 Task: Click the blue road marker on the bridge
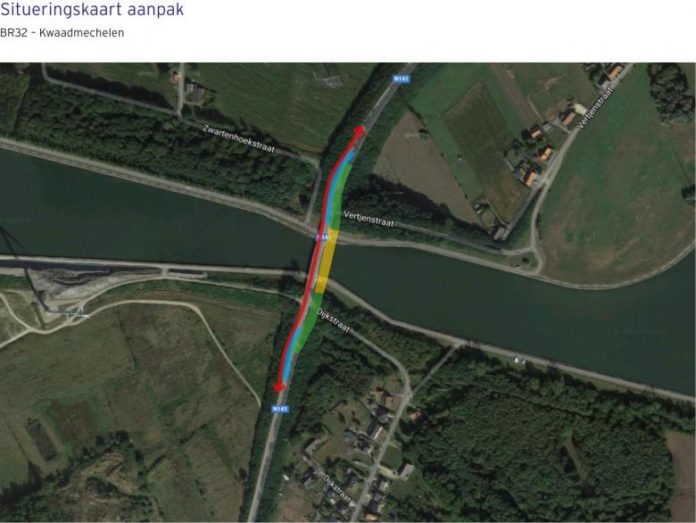click(x=322, y=237)
